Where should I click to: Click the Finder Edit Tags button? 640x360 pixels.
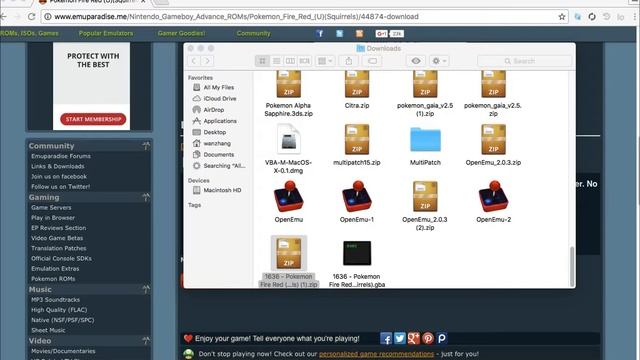372,61
